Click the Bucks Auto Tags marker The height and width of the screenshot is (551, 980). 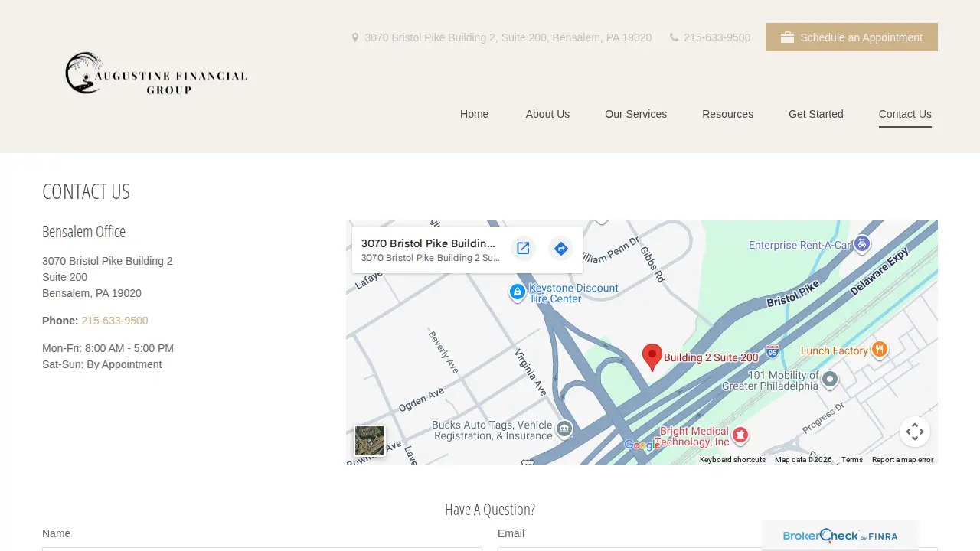pos(564,429)
